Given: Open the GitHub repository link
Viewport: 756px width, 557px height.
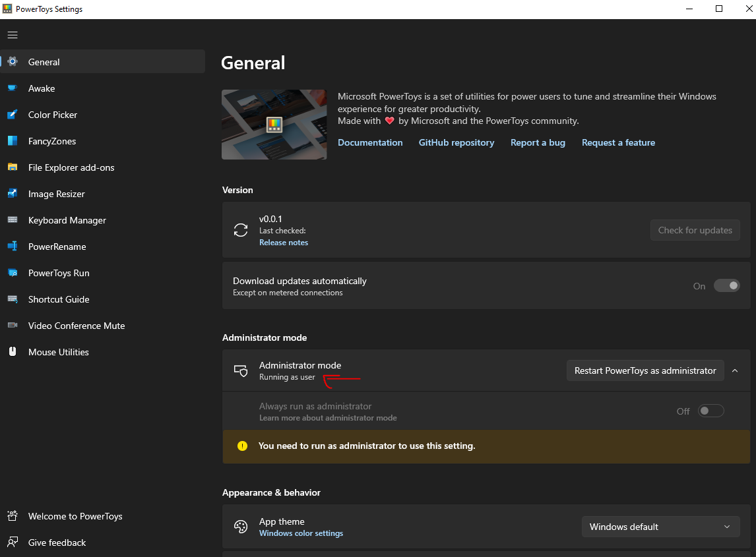Looking at the screenshot, I should [x=457, y=142].
